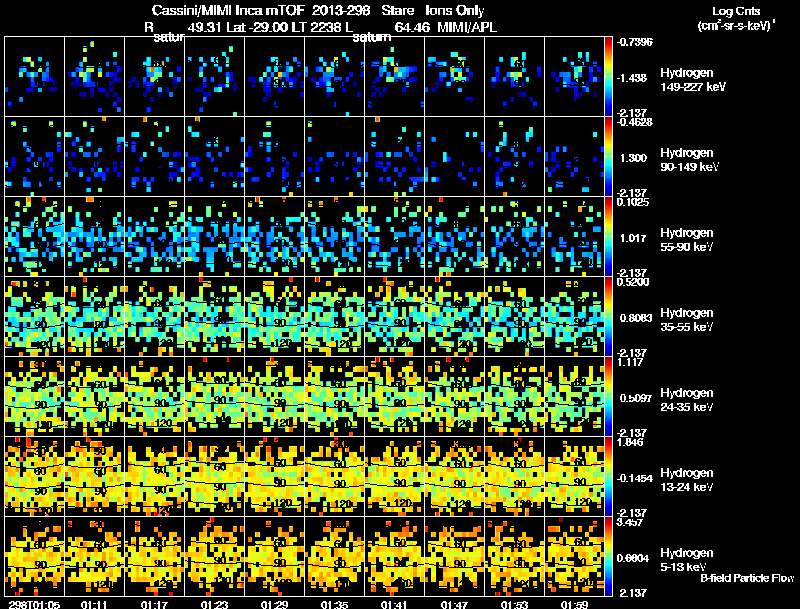800x609 pixels.
Task: Click the 1.017 scale value
Action: click(x=633, y=238)
